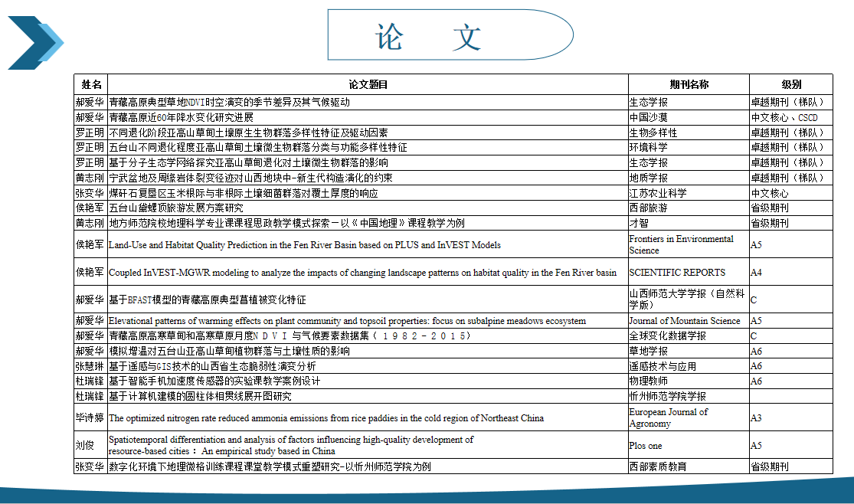
Task: Click the slide title 论文
Action: point(428,37)
